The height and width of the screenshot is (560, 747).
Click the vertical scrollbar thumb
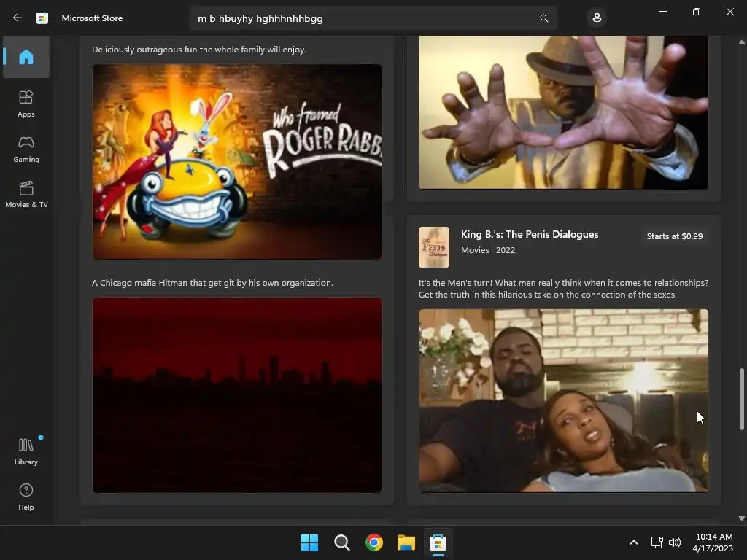click(x=741, y=399)
